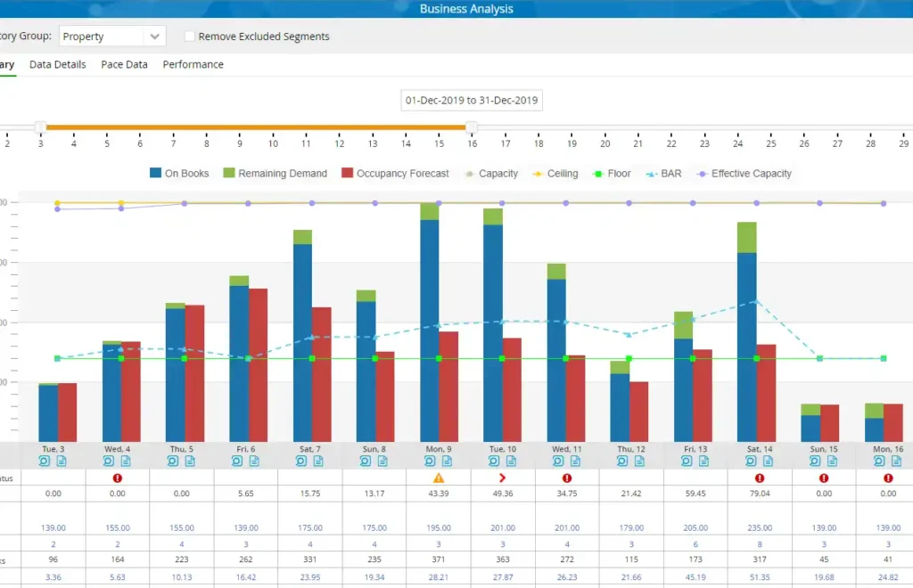Open the Property inventory group dropdown
The height and width of the screenshot is (588, 913).
[112, 36]
